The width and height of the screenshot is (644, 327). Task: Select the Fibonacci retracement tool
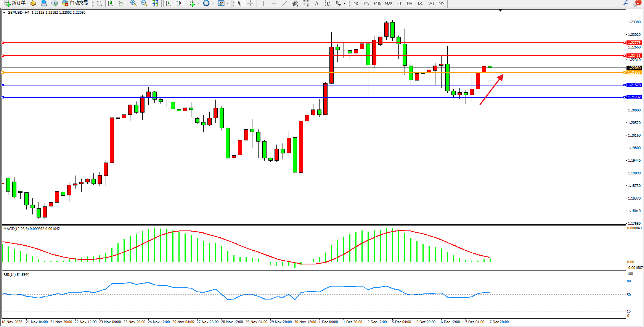point(306,3)
